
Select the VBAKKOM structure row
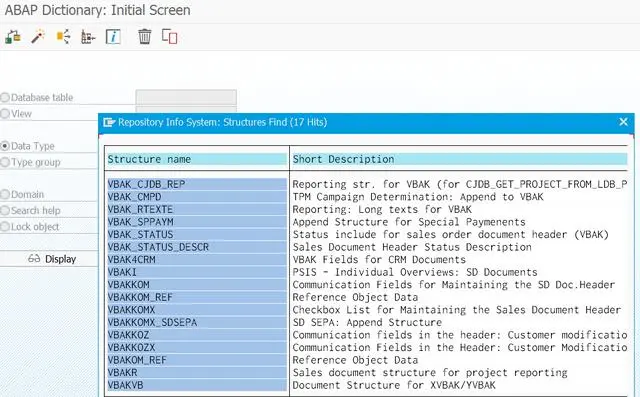click(197, 285)
